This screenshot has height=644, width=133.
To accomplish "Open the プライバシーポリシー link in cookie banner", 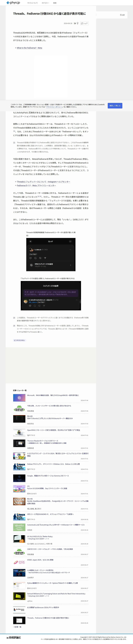I will pyautogui.click(x=54, y=107).
